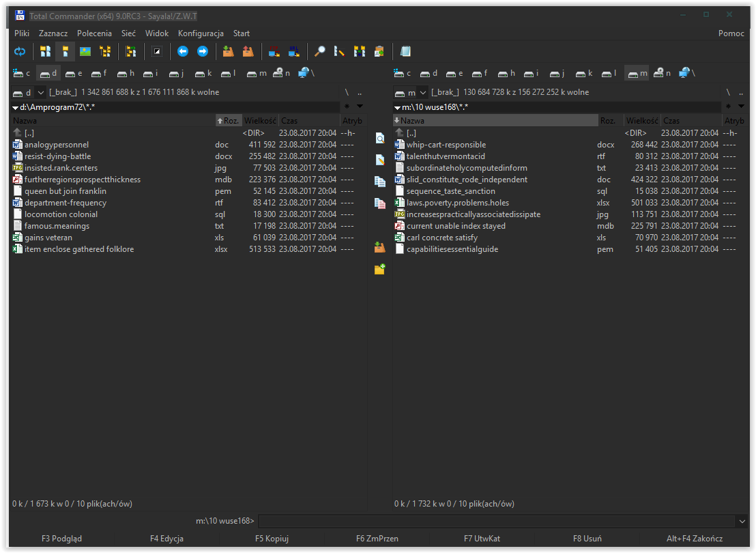The width and height of the screenshot is (756, 553).
Task: Open command line history dropdown
Action: 742,521
